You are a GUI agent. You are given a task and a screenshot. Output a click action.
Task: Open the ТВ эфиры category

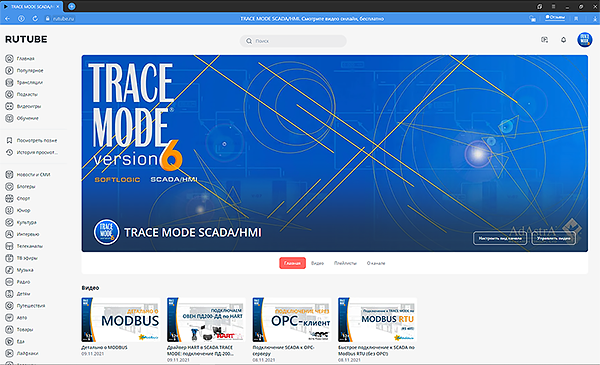[21, 258]
